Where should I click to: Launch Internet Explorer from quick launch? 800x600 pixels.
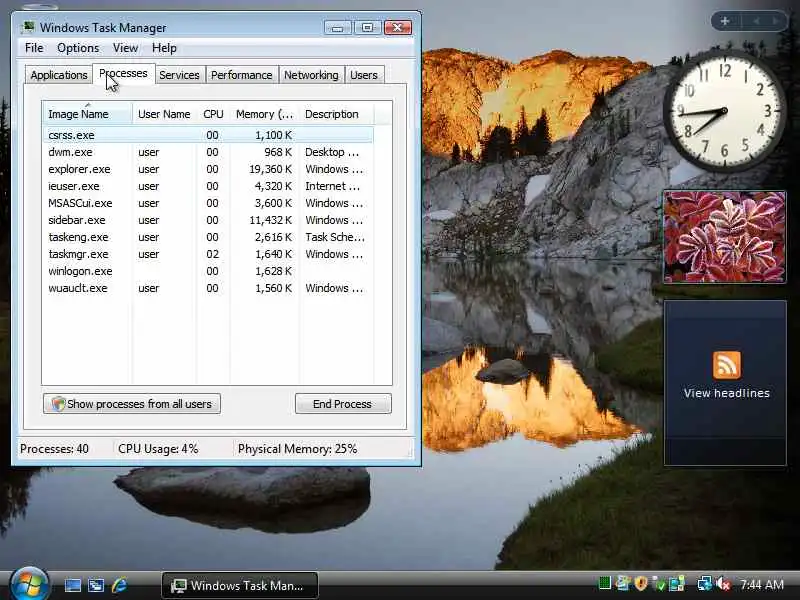coord(119,585)
